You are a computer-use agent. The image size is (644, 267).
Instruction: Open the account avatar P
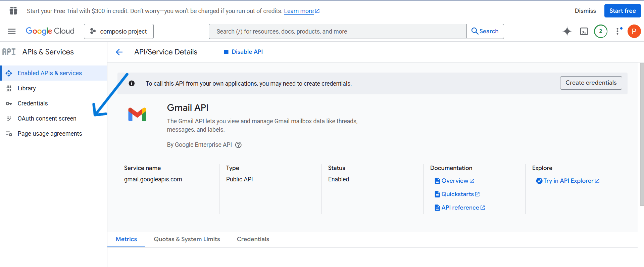coord(634,31)
